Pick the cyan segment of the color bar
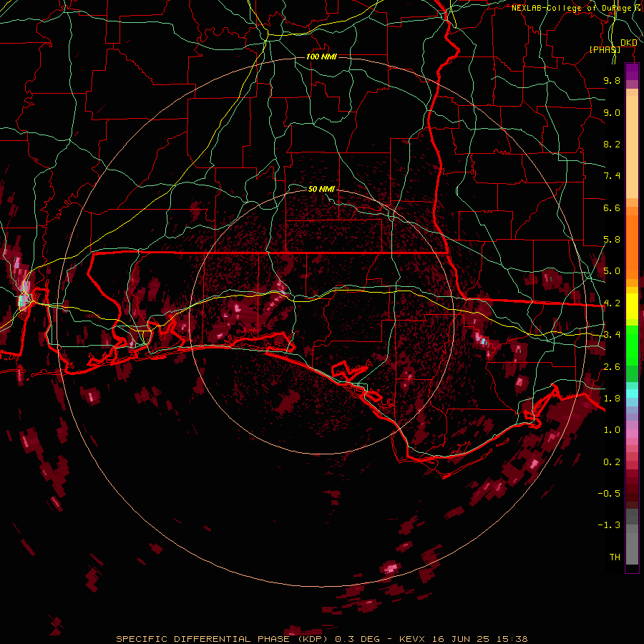 (x=632, y=394)
